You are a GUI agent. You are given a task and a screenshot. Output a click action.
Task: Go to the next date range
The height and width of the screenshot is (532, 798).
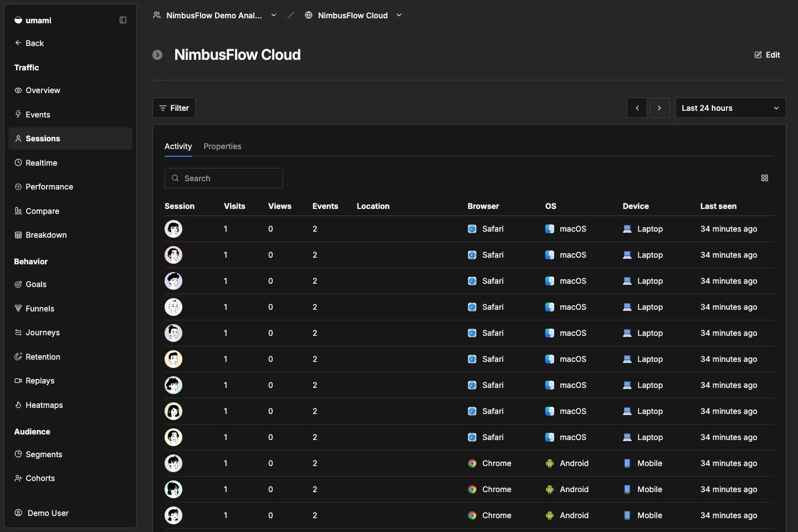coord(659,108)
